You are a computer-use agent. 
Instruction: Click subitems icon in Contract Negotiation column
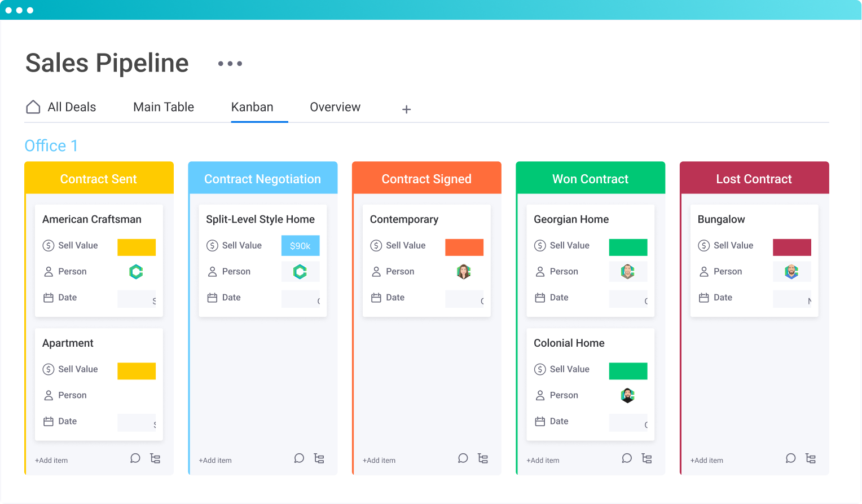tap(319, 458)
